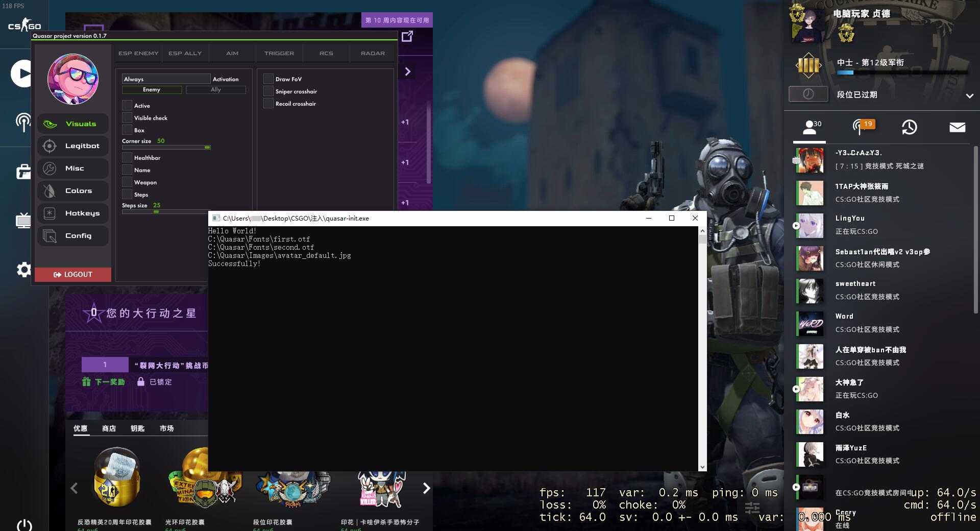Open the inventory briefcase icon
This screenshot has height=531, width=980.
[23, 172]
